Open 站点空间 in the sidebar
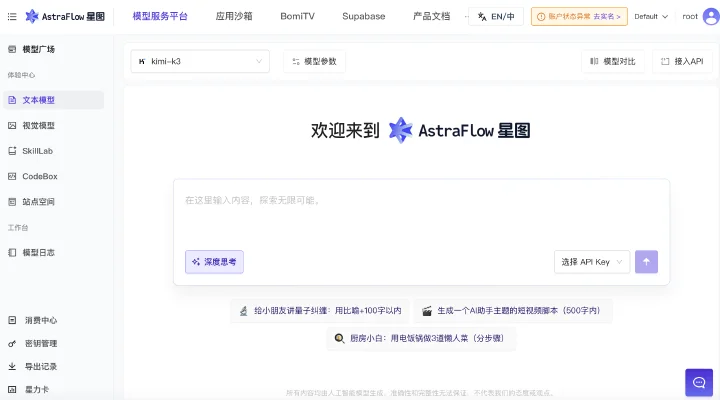Viewport: 720px width, 400px height. pyautogui.click(x=38, y=202)
